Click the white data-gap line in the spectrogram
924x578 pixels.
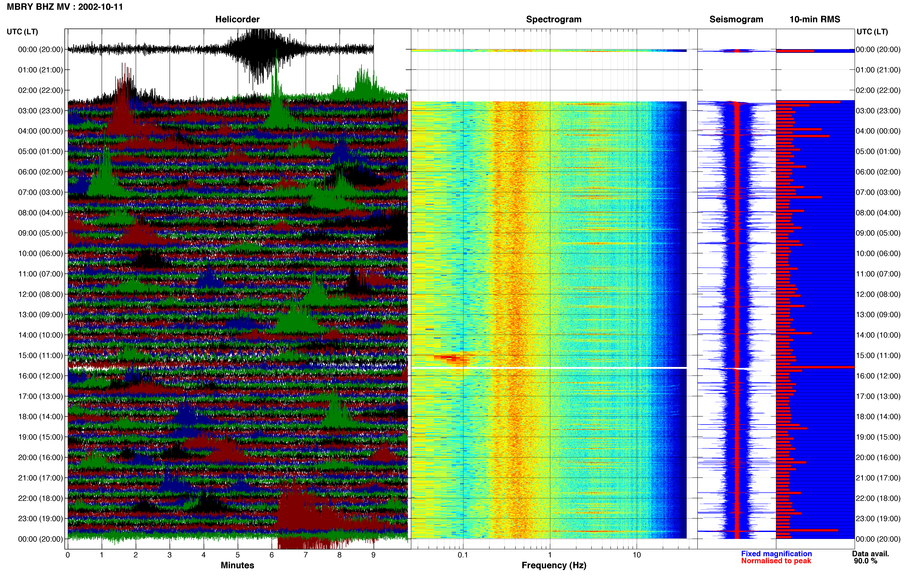[x=549, y=368]
